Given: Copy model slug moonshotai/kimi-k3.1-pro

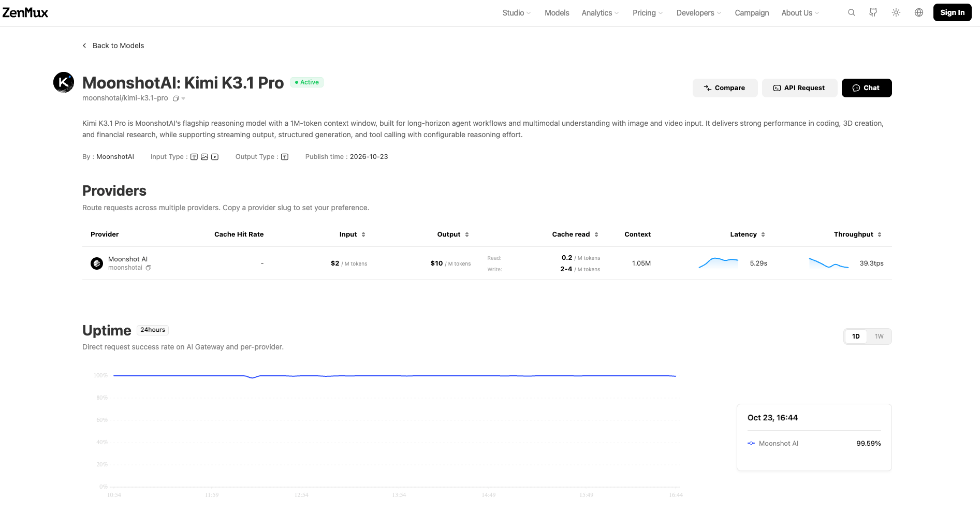Looking at the screenshot, I should pos(176,98).
